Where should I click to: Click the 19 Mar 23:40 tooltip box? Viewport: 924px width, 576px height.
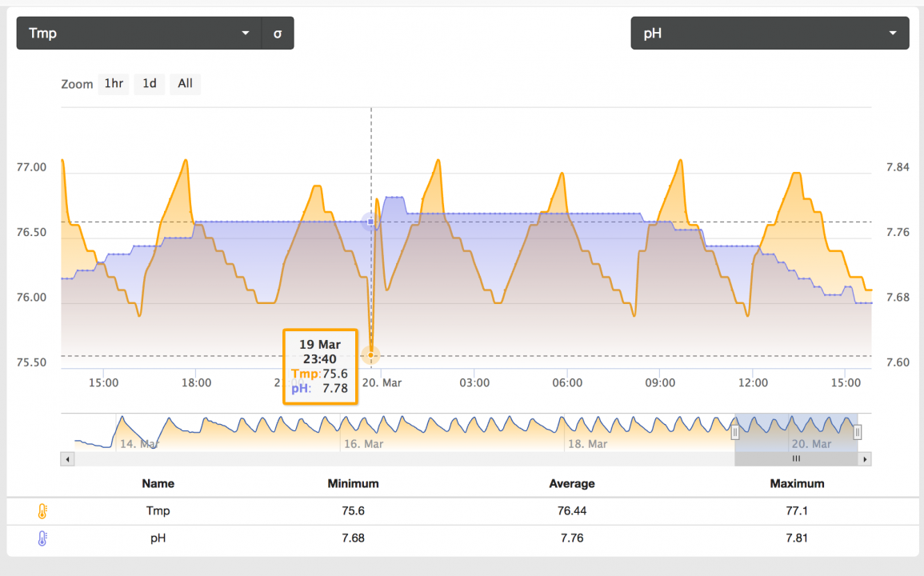pyautogui.click(x=320, y=366)
